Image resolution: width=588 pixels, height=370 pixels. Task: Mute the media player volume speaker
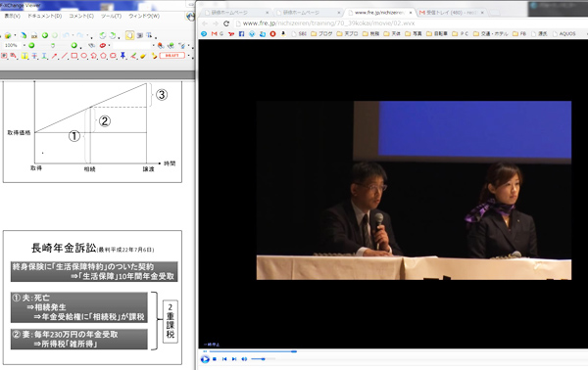244,359
